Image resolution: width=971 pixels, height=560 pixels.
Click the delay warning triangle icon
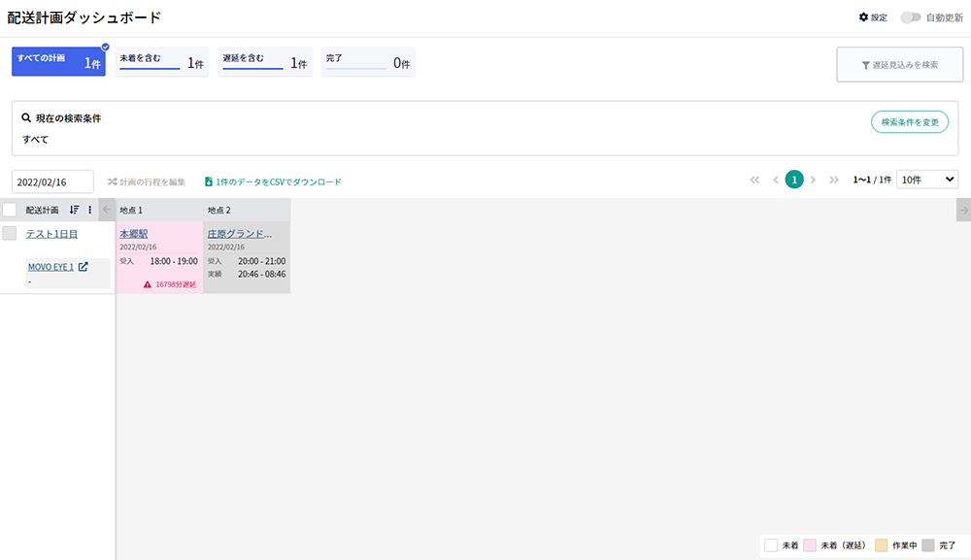[x=148, y=284]
